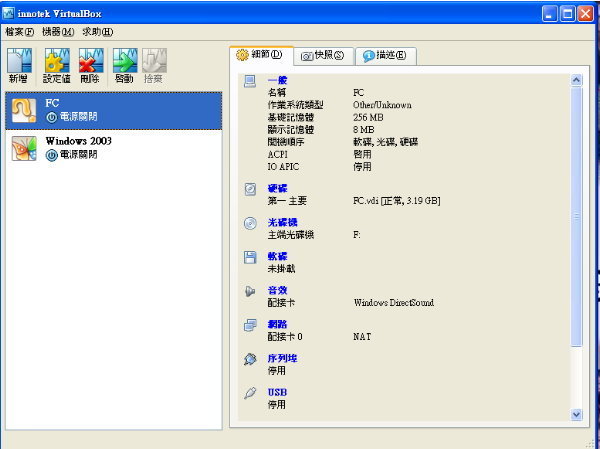Click the 描述 tab info icon

tap(368, 56)
